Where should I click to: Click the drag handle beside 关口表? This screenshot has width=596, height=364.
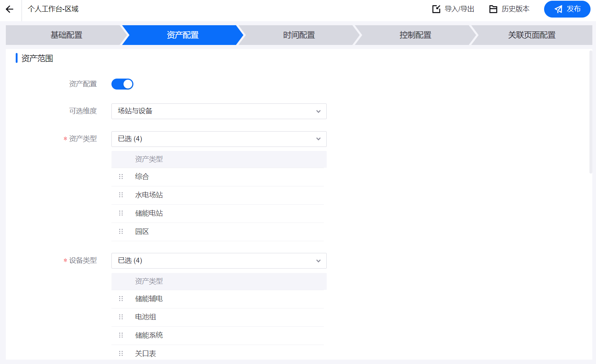point(121,353)
